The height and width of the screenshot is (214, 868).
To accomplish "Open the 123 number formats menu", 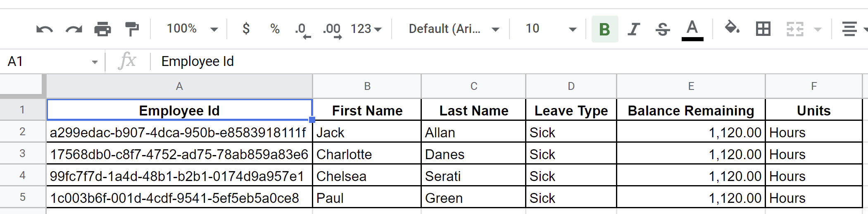I will click(366, 29).
